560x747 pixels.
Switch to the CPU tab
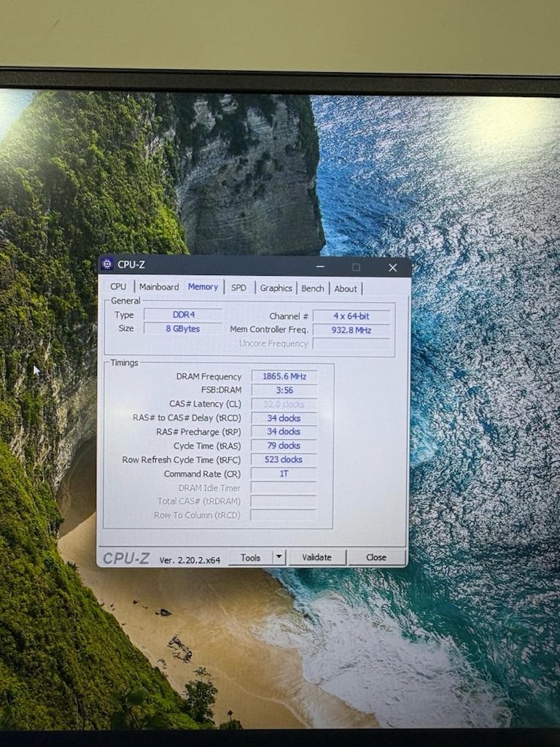118,286
